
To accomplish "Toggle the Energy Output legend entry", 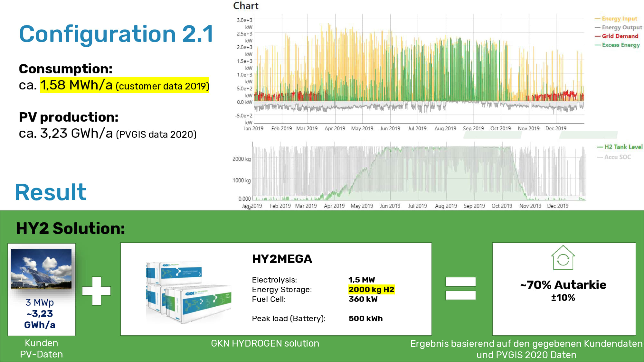I will [x=618, y=27].
